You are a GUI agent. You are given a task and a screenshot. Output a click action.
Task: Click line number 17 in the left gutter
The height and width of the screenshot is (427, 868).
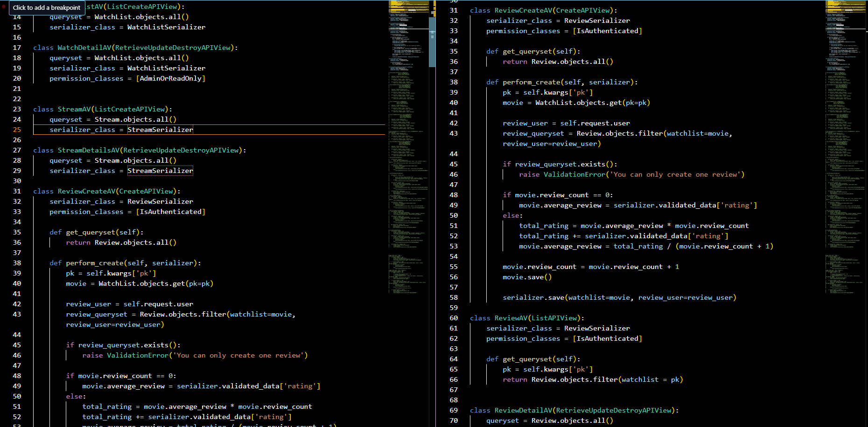coord(17,48)
